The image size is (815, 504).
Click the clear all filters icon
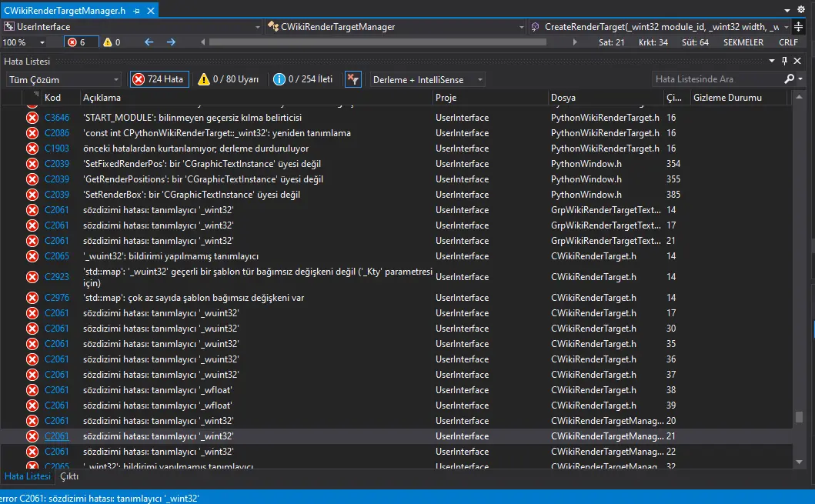pos(353,79)
